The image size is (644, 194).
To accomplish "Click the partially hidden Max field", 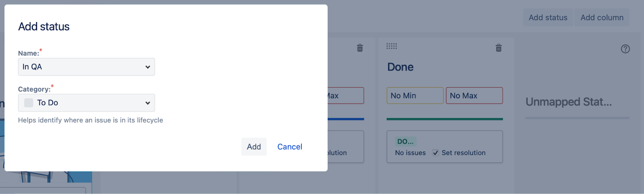I will [345, 96].
